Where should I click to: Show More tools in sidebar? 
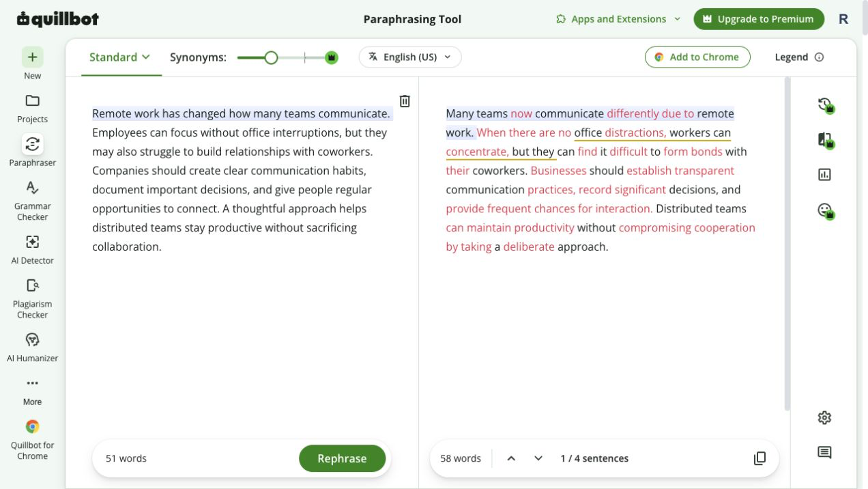pyautogui.click(x=32, y=391)
